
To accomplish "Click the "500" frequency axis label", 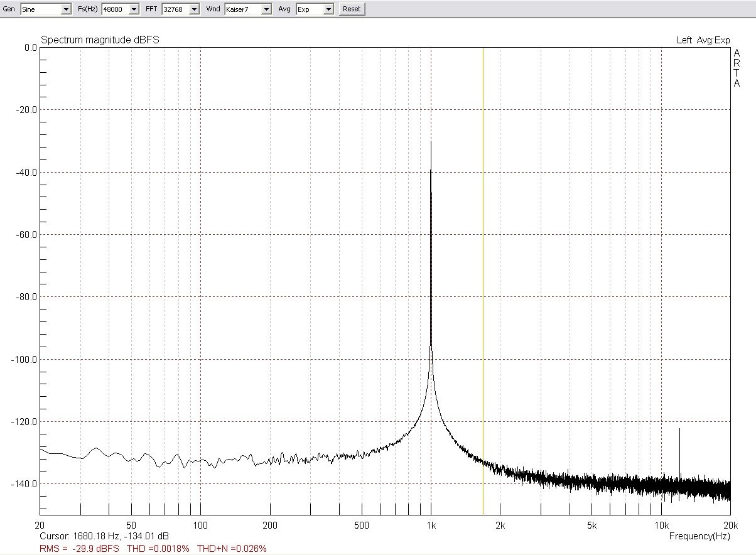I will 362,525.
